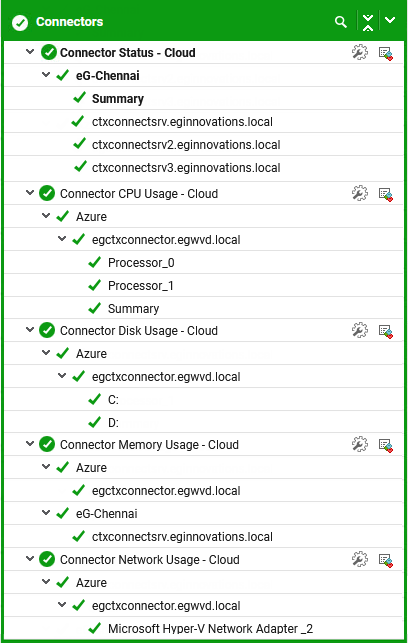Open the wrench-and-gear configuration icon for Connector Status - Cloud
The height and width of the screenshot is (644, 408).
coord(360,53)
